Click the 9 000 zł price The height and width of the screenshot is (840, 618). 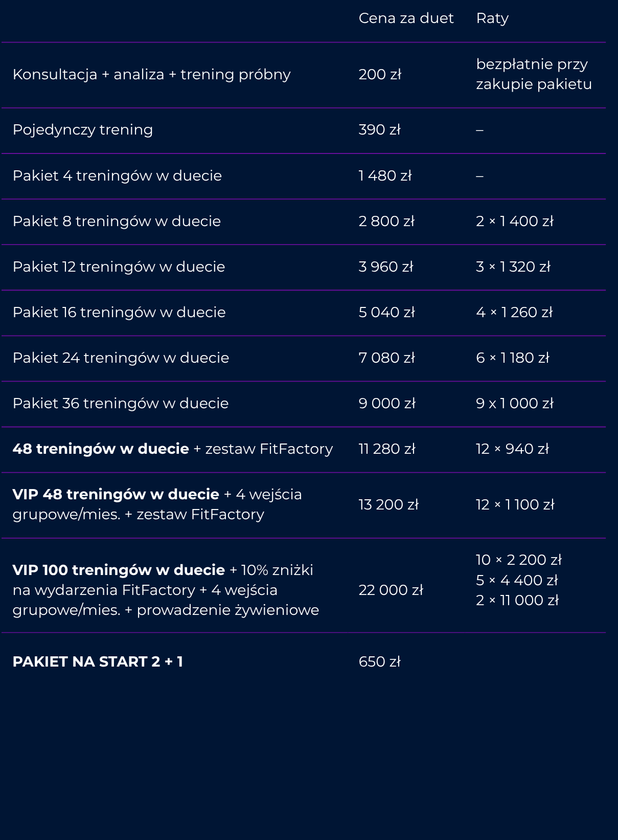coord(387,404)
